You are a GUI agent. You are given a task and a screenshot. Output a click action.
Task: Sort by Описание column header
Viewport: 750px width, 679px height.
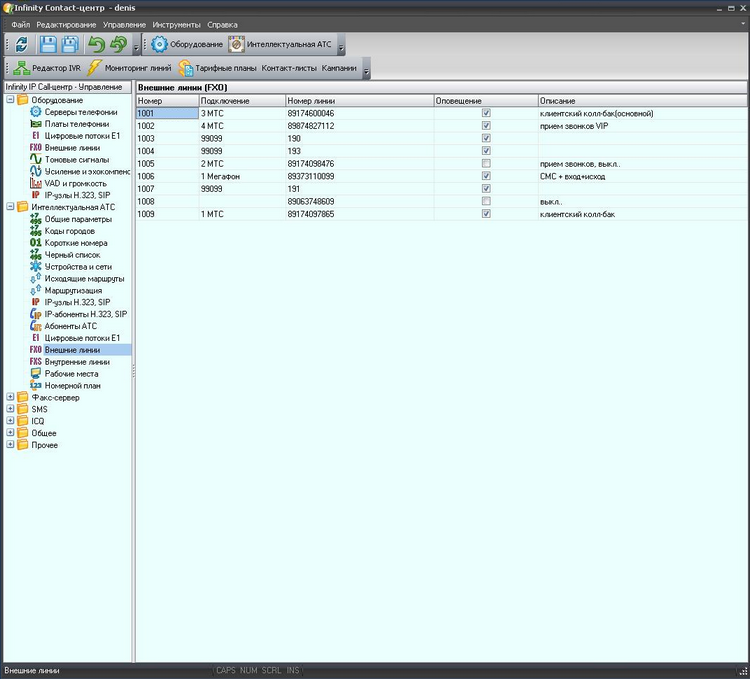click(x=642, y=101)
